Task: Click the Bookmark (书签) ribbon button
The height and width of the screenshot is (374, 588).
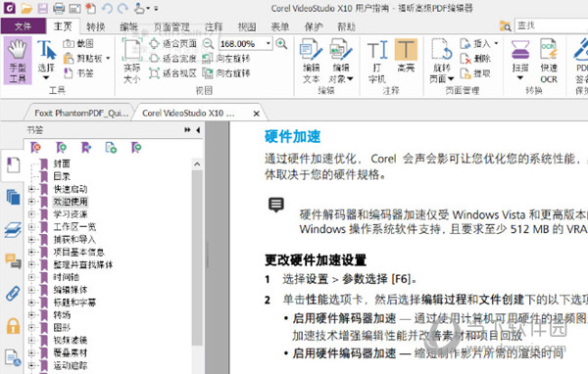Action: point(78,72)
